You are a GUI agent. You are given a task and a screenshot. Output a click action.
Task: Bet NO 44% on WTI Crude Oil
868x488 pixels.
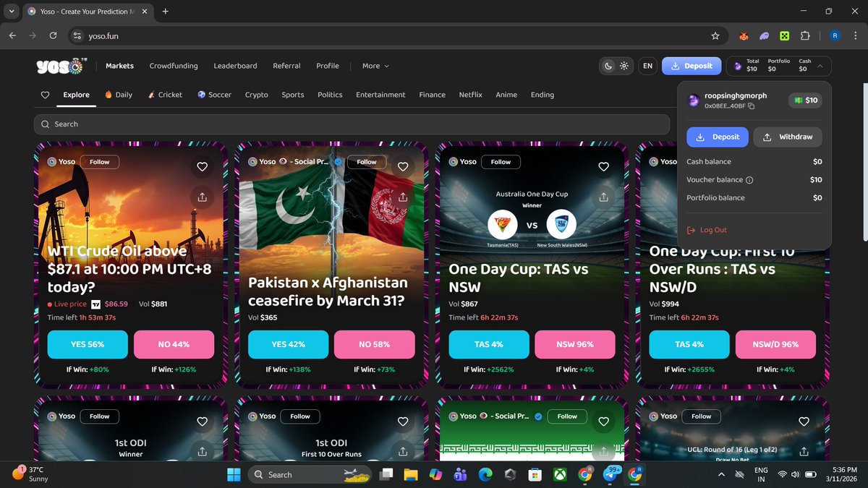(x=174, y=344)
